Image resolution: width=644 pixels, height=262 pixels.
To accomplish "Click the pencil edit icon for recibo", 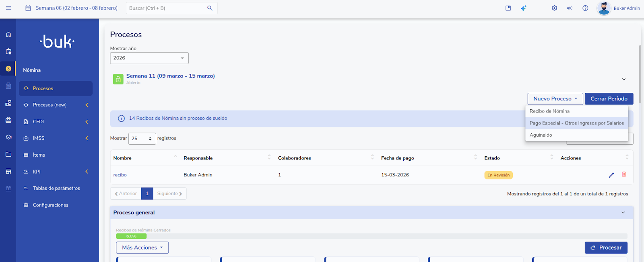I will [x=611, y=175].
